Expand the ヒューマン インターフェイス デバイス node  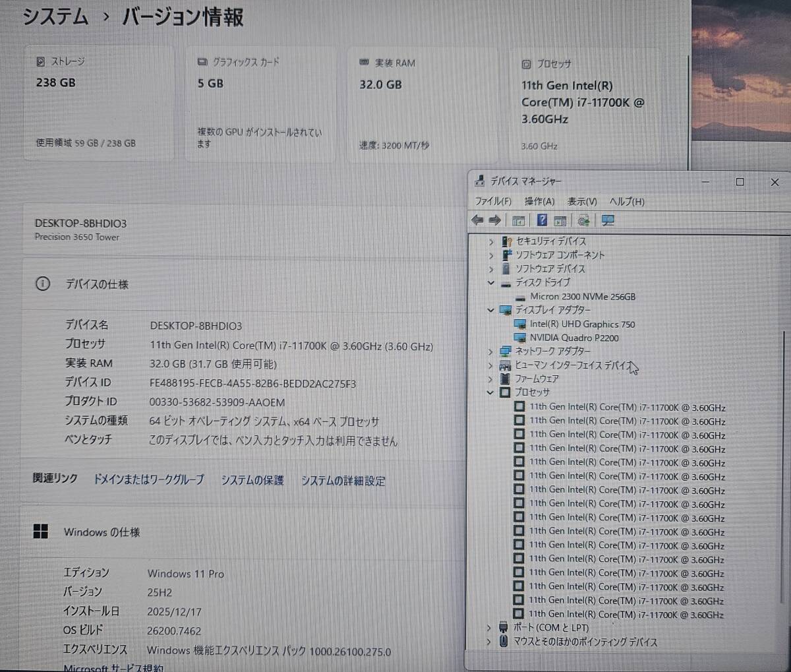490,365
